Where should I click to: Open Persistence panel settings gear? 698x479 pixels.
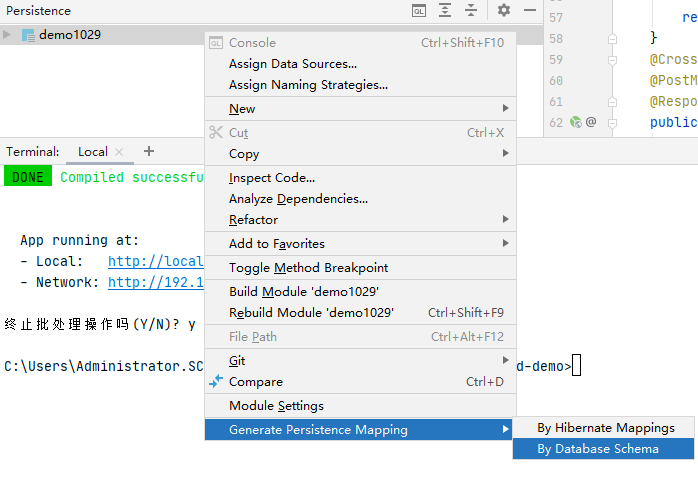(503, 10)
